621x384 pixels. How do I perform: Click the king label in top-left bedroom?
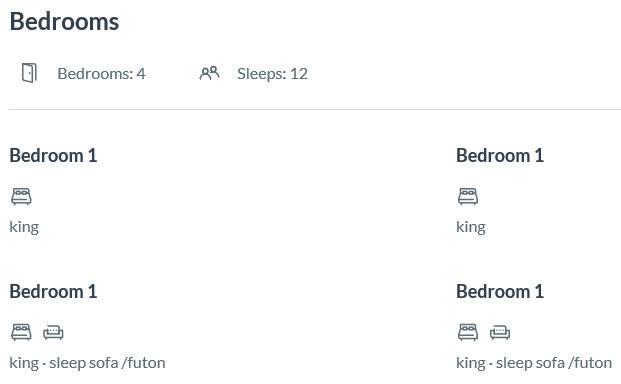24,228
